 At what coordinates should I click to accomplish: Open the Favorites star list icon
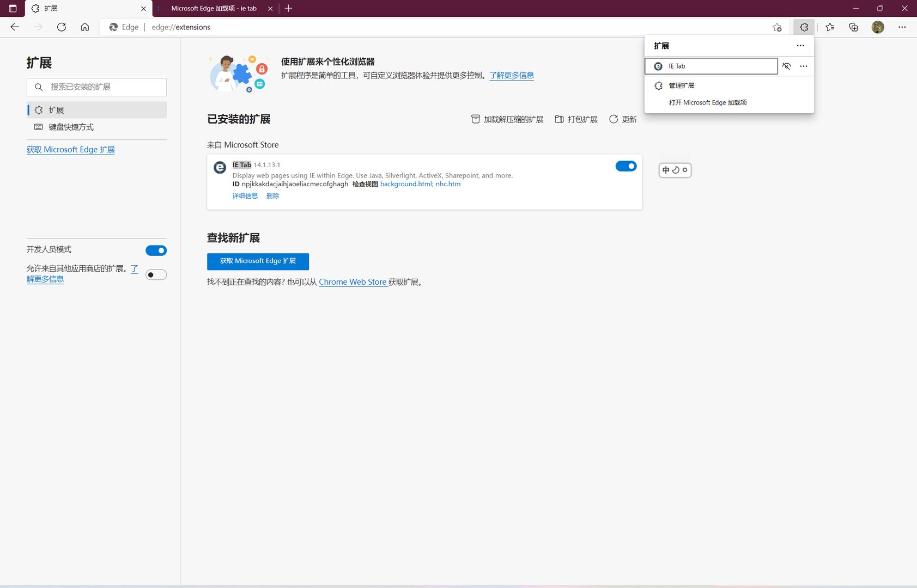830,27
